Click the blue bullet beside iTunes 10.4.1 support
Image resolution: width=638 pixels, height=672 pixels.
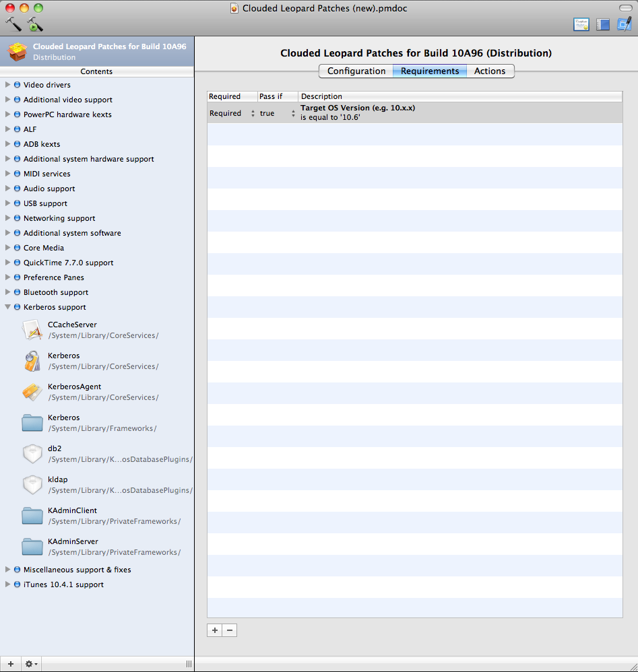[x=17, y=584]
